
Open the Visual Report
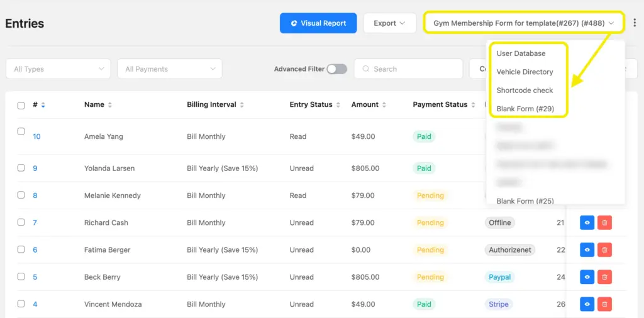[318, 23]
